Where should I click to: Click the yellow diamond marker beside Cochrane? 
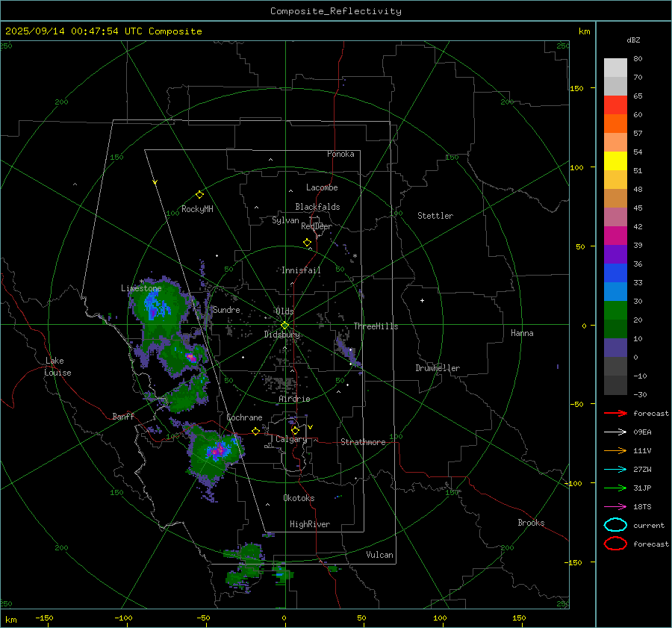(255, 432)
